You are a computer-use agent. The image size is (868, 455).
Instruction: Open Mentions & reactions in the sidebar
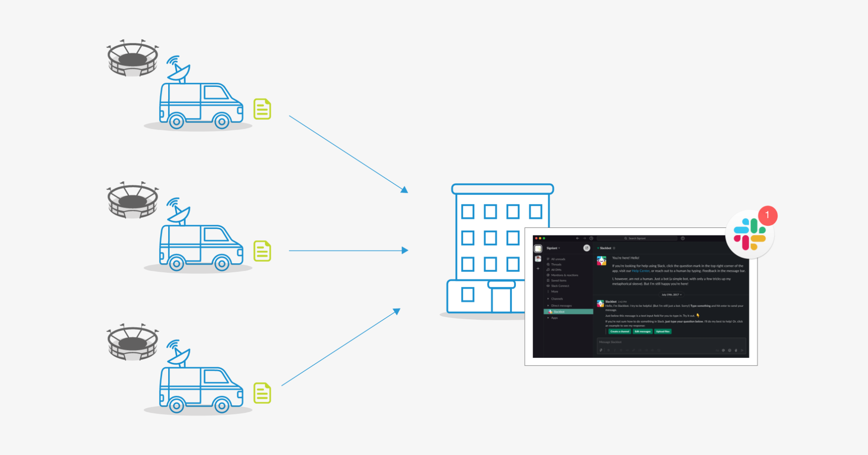coord(562,275)
